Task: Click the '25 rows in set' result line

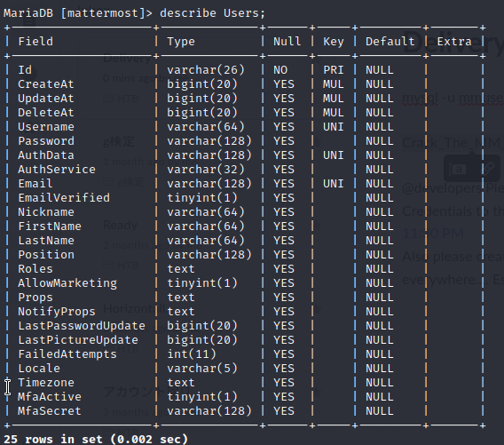Action: coord(96,439)
